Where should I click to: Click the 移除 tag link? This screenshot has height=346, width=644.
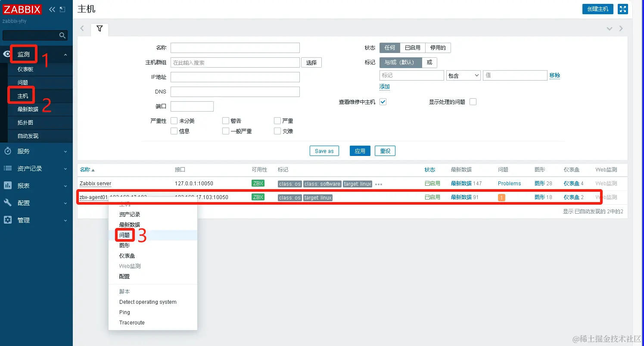555,75
